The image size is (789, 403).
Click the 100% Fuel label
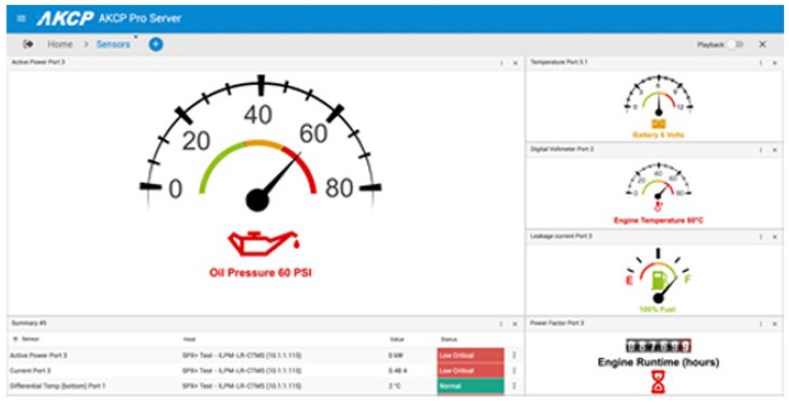(658, 309)
